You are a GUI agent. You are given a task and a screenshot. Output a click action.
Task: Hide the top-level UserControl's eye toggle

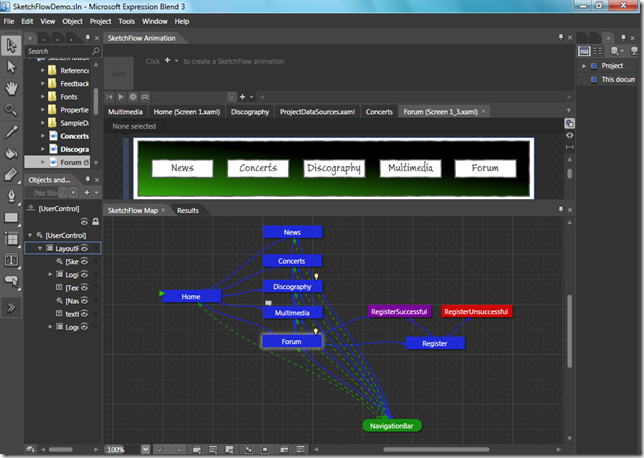85,221
